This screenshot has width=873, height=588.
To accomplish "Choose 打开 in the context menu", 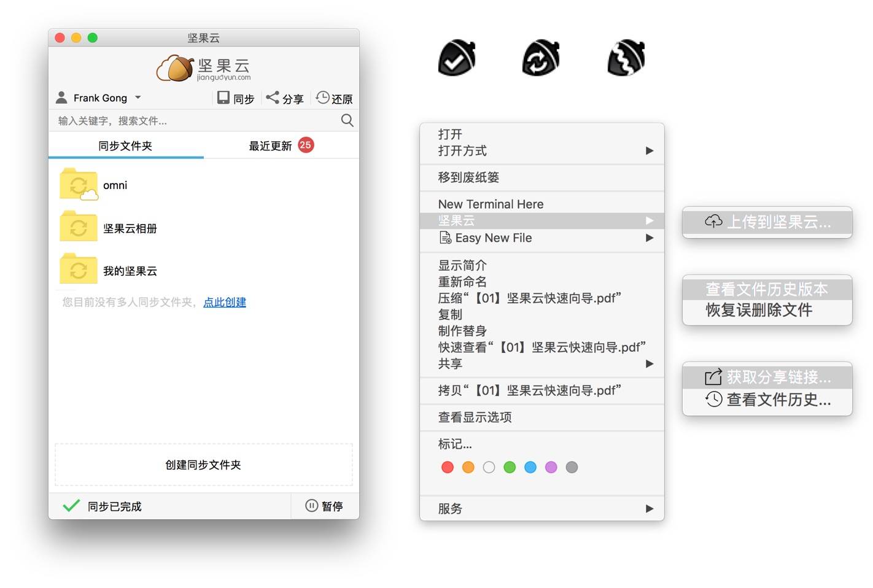I will 450,134.
